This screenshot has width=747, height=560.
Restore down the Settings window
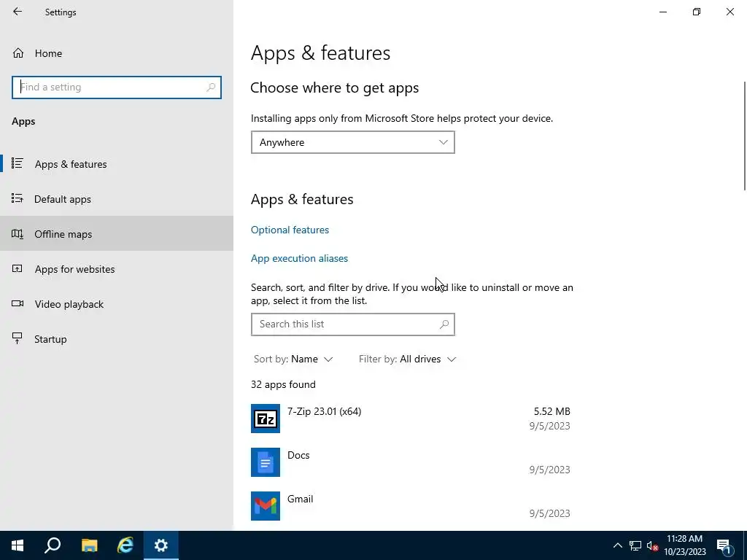[697, 12]
